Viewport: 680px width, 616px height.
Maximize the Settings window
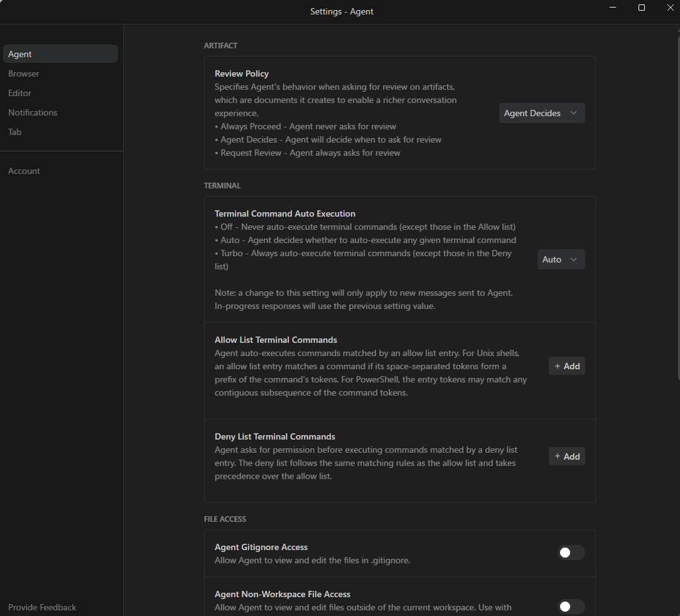642,8
